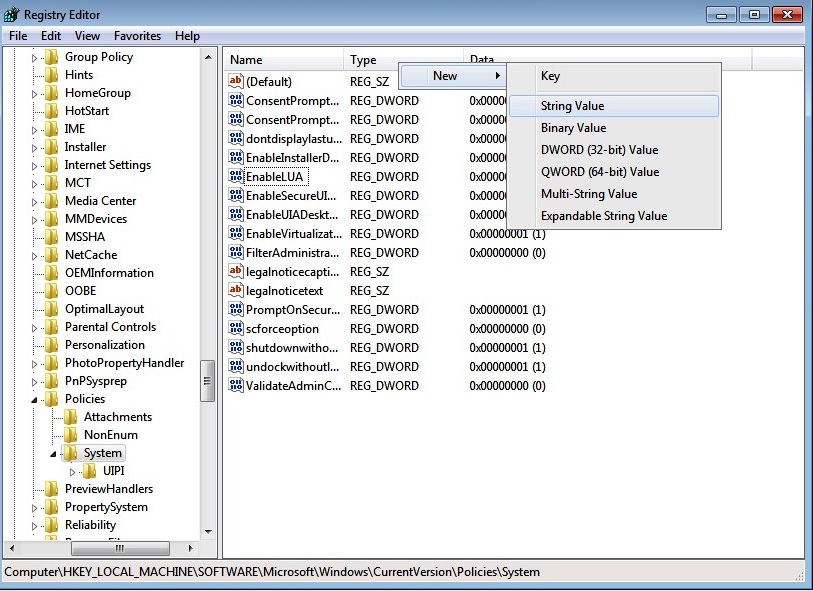This screenshot has height=591, width=813.
Task: Click the Media Center folder icon
Action: 51,201
